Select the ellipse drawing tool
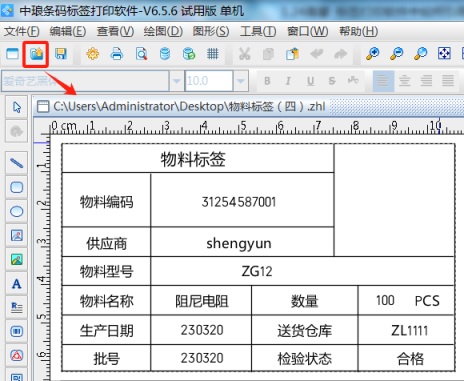The image size is (464, 381). (x=16, y=211)
